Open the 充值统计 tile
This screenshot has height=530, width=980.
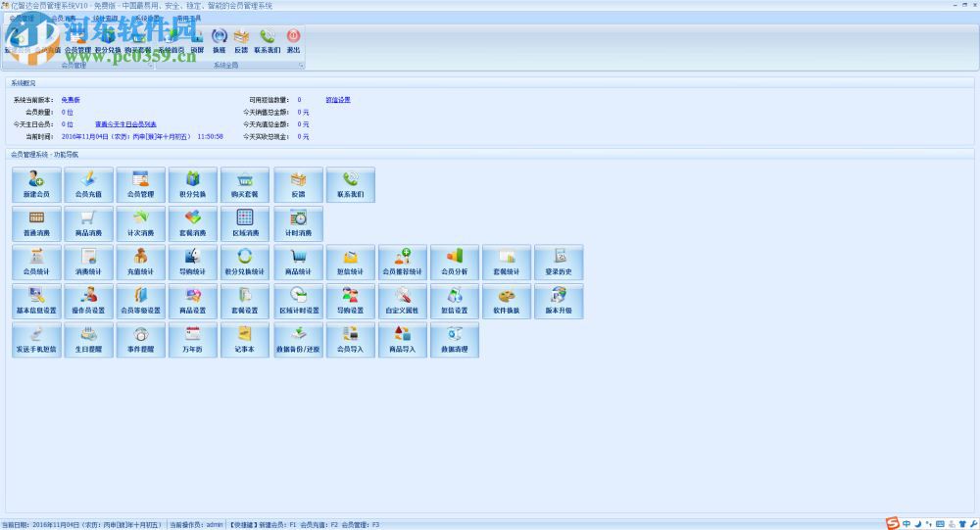point(140,262)
